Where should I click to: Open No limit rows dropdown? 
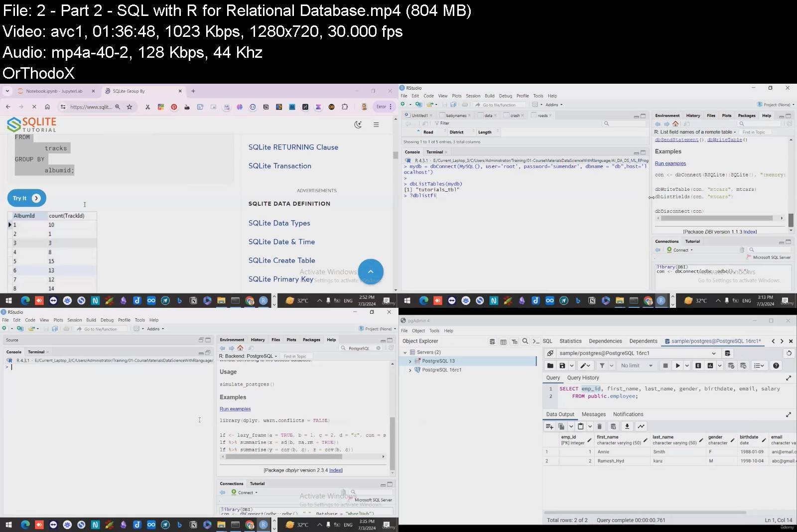pos(637,366)
